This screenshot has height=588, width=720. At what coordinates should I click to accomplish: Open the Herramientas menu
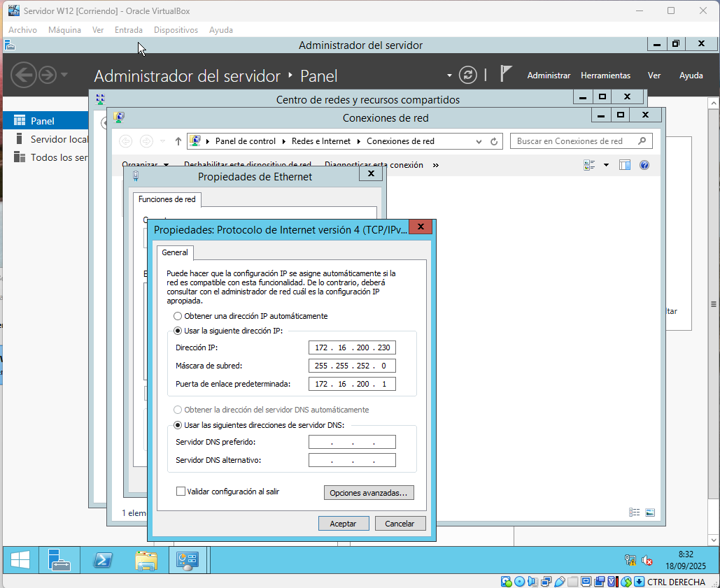coord(605,76)
